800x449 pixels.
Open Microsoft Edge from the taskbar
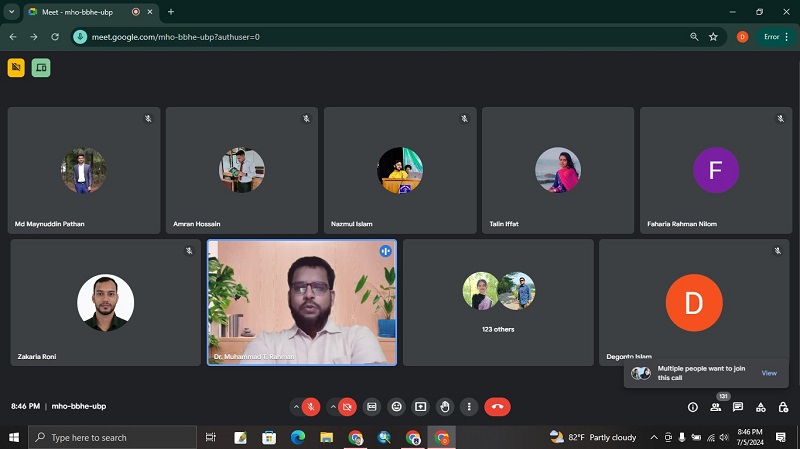coord(298,437)
